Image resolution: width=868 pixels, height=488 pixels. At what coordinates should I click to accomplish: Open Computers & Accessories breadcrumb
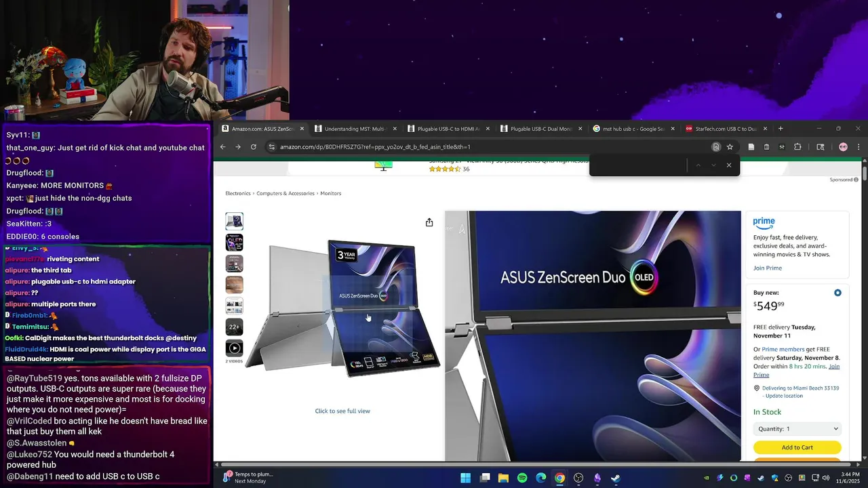(285, 193)
